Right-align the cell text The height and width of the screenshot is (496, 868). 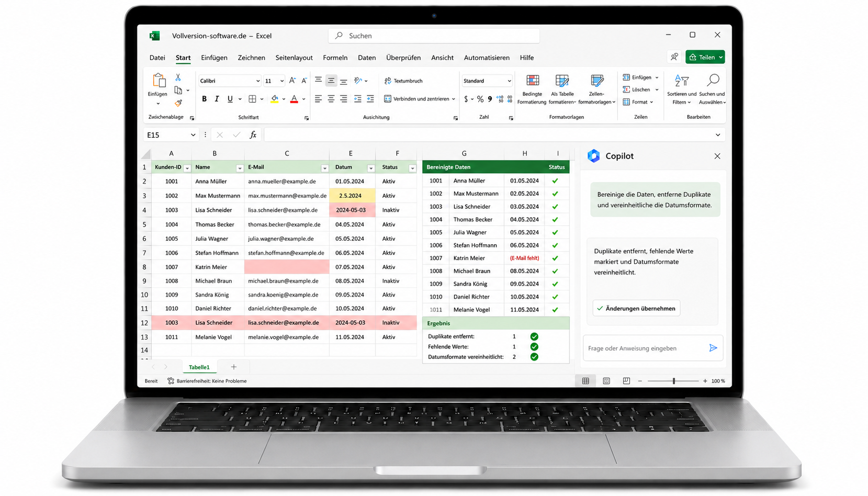click(343, 99)
